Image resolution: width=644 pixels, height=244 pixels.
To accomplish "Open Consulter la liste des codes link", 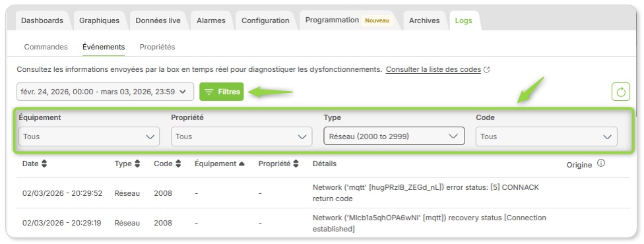I will (x=434, y=69).
